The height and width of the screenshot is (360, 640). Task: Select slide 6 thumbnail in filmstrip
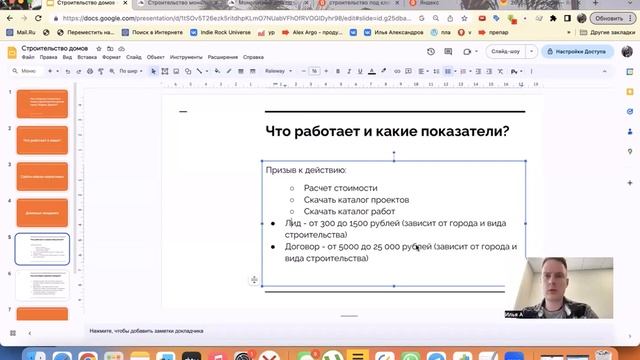42,285
